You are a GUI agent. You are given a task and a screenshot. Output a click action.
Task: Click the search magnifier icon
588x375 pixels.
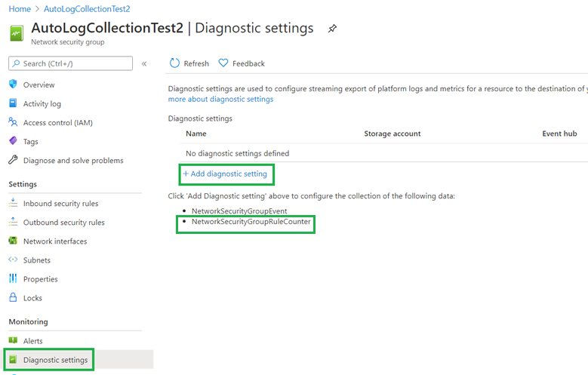tap(16, 63)
